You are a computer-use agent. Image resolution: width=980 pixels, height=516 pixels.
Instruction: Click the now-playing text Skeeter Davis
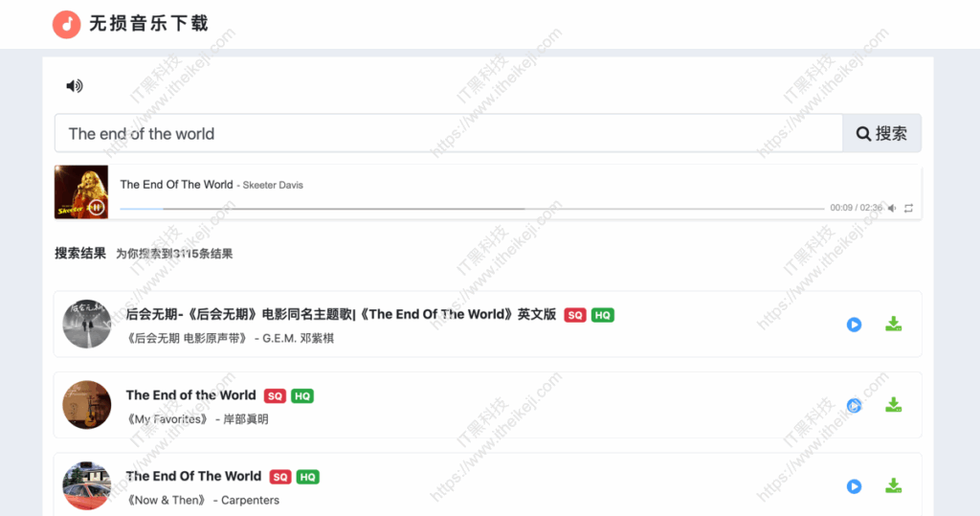(x=273, y=185)
